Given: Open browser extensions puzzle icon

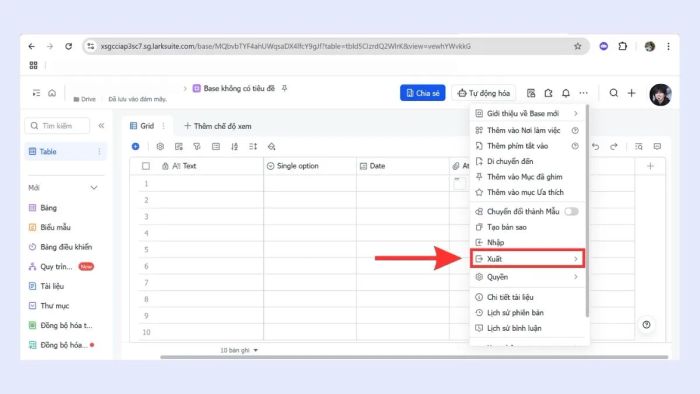Looking at the screenshot, I should 622,46.
